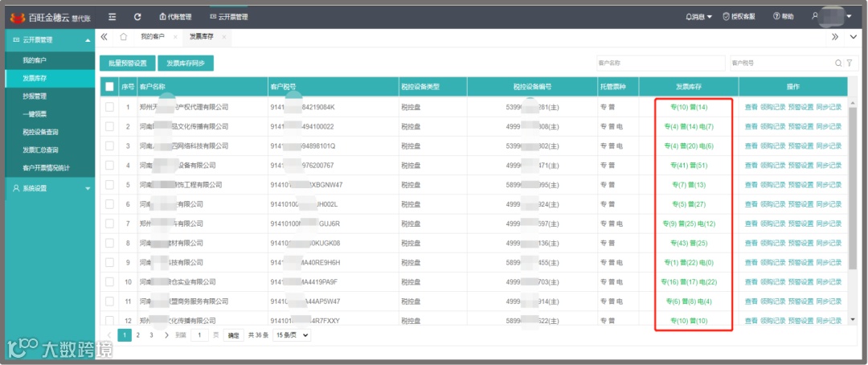This screenshot has height=365, width=868.
Task: Open 抄报管理 in the sidebar
Action: [35, 96]
